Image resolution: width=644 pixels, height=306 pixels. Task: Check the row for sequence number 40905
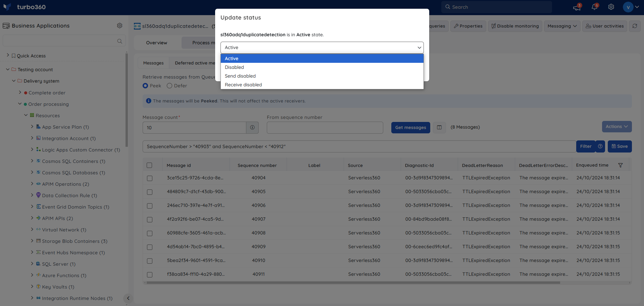pos(150,192)
